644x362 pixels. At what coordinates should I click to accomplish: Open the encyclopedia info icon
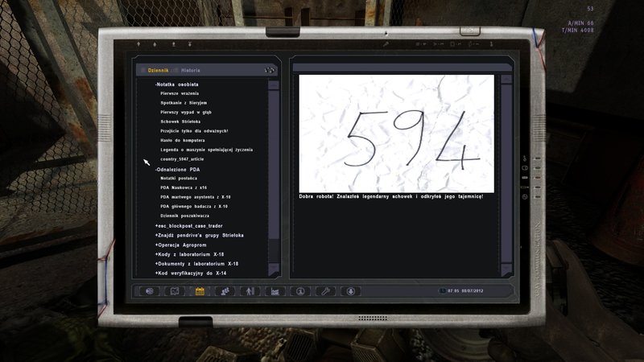tap(300, 290)
